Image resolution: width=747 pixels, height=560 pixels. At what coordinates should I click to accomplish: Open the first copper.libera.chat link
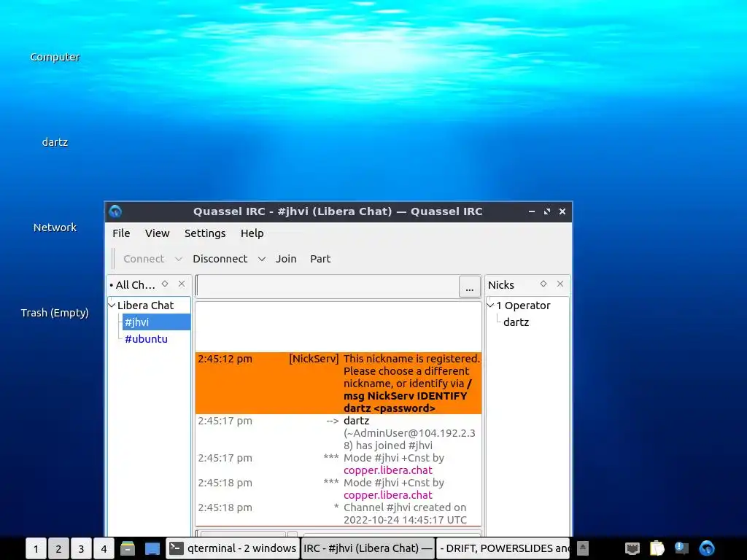(x=388, y=470)
